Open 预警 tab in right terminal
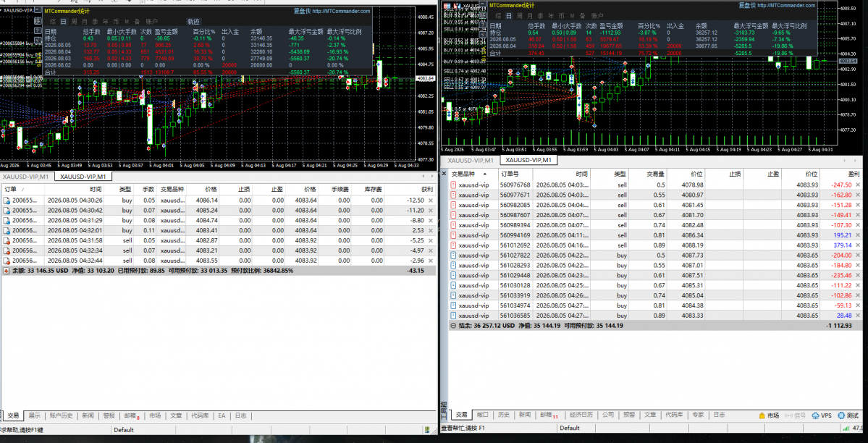This screenshot has height=443, width=868. 629,415
